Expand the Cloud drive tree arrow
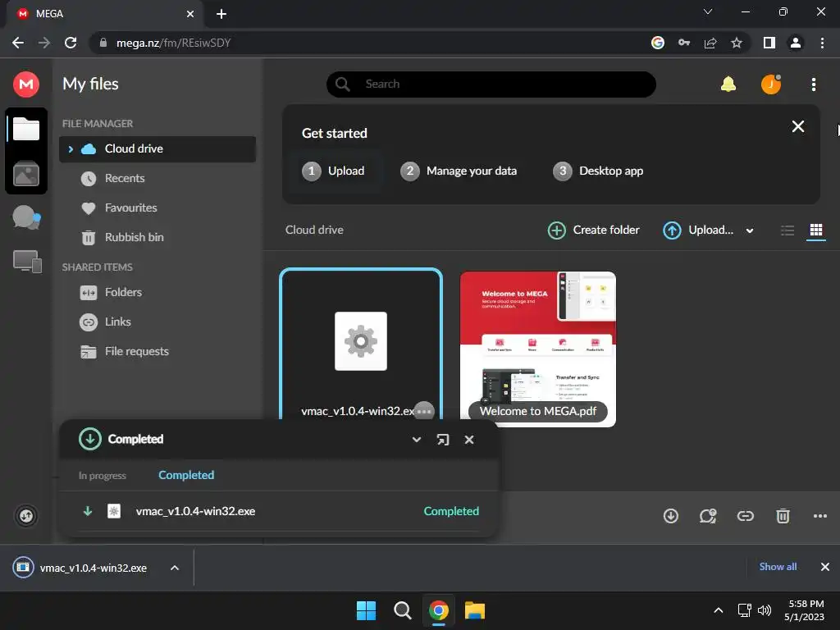This screenshot has width=840, height=630. click(71, 149)
